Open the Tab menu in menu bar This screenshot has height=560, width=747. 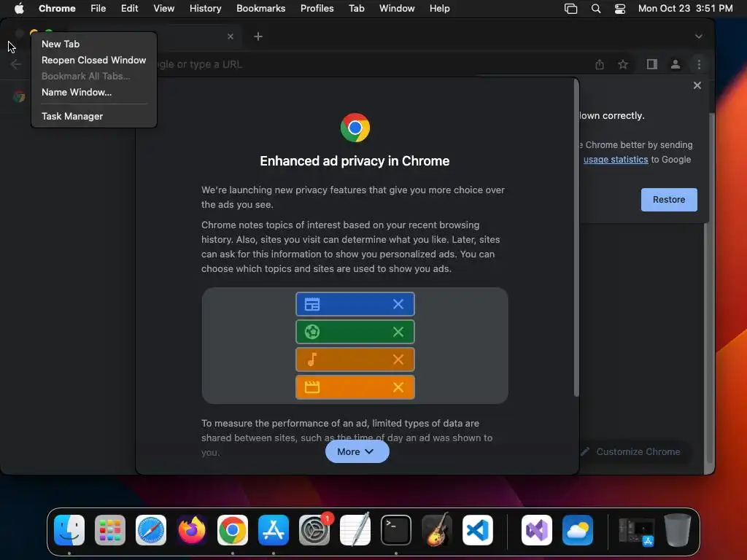coord(356,8)
